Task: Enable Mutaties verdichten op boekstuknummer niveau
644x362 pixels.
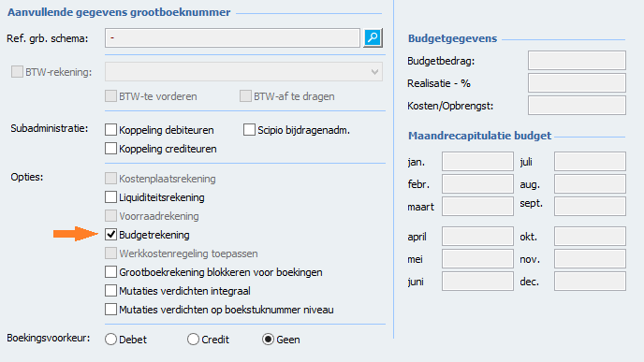Action: pyautogui.click(x=110, y=310)
